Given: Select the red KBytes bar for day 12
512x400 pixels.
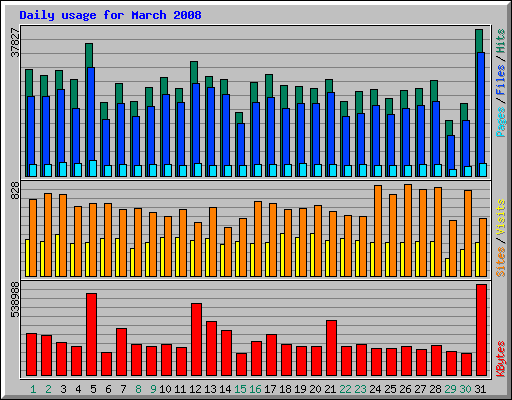Looking at the screenshot, I should coord(197,340).
